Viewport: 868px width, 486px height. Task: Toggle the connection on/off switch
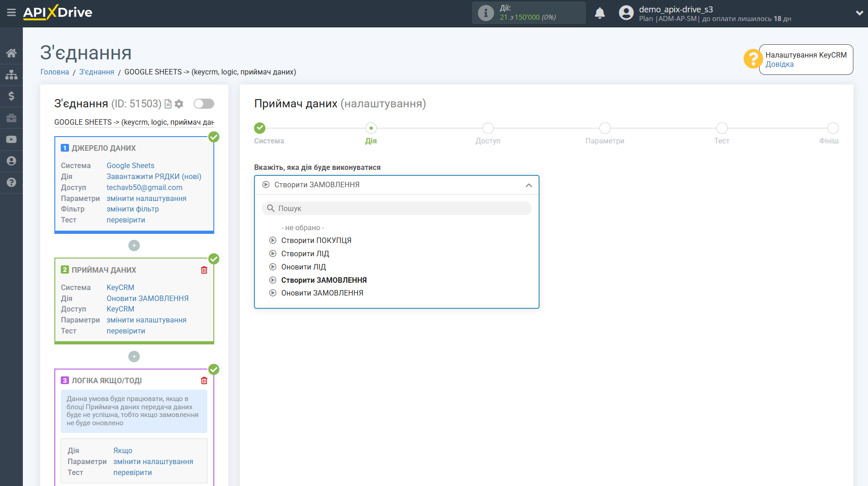click(x=204, y=104)
